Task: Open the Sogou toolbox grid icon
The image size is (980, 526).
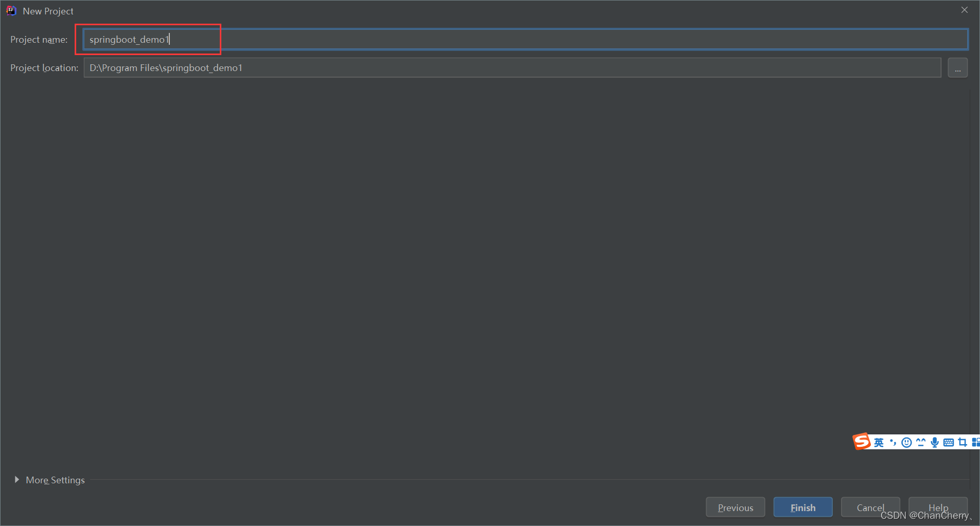Action: pyautogui.click(x=975, y=443)
